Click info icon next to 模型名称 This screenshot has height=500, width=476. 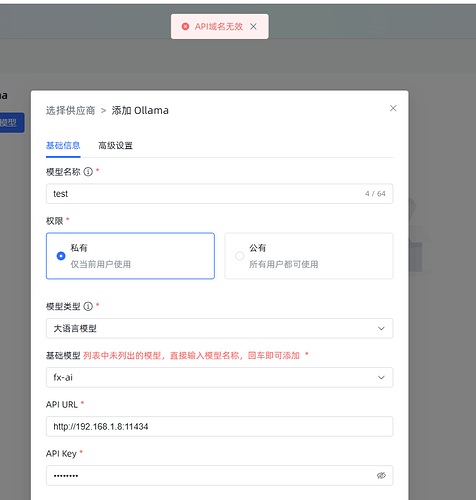[x=88, y=172]
